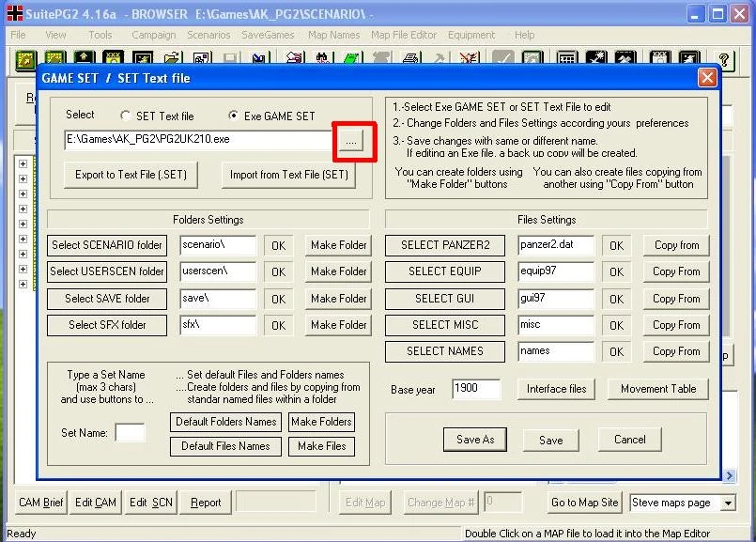756x542 pixels.
Task: Click the open folder toolbar icon
Action: click(x=172, y=60)
